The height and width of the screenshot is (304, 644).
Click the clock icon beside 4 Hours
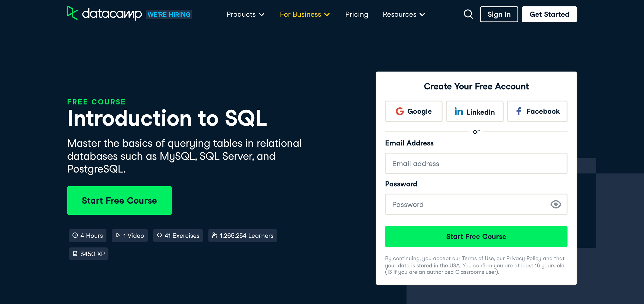click(75, 235)
